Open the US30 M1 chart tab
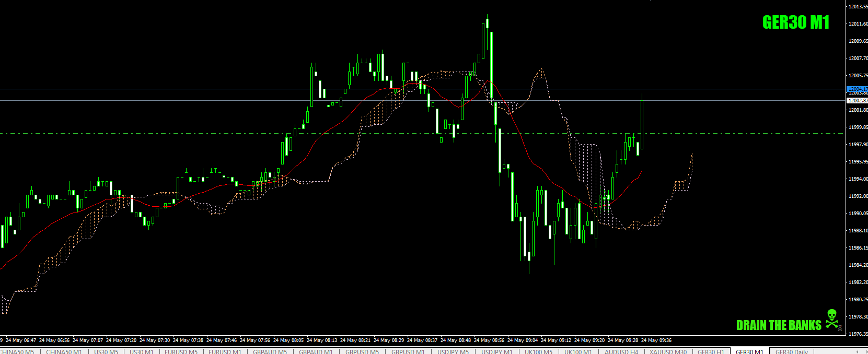The image size is (868, 354). point(141,351)
